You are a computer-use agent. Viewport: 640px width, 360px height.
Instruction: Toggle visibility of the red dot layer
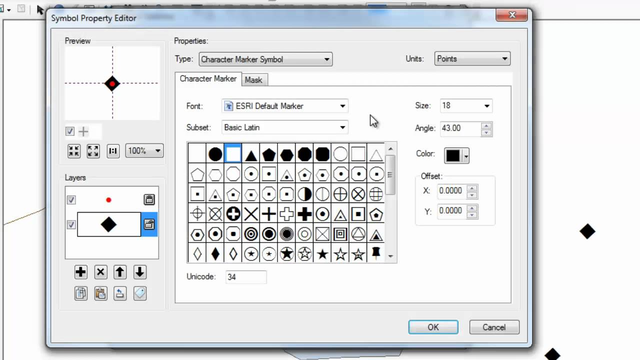71,200
